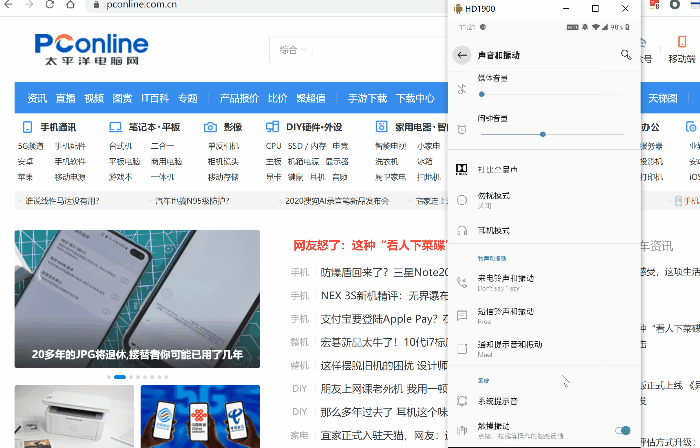700x448 pixels.
Task: Open the 综合 search category dropdown
Action: tap(293, 50)
